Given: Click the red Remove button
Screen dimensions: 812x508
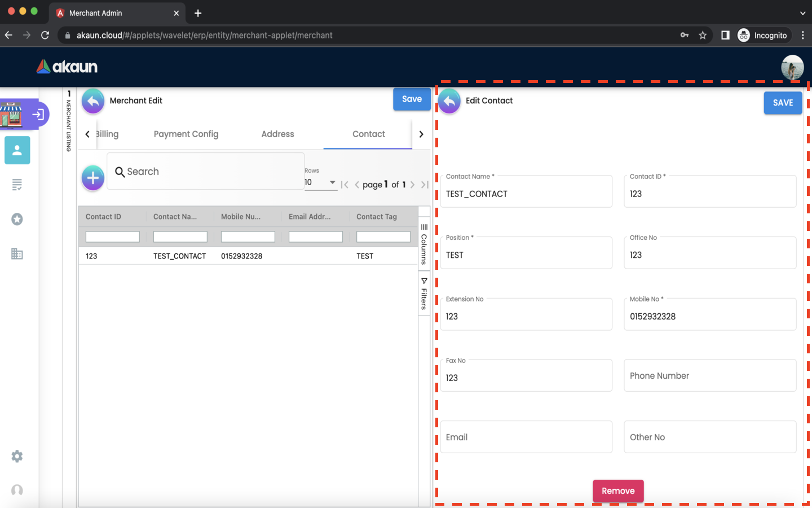Looking at the screenshot, I should click(x=618, y=491).
